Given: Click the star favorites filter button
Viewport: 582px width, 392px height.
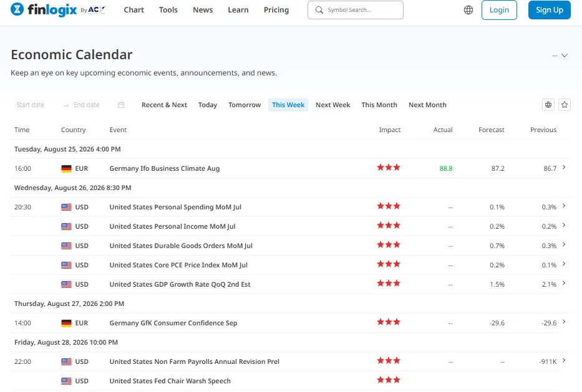Looking at the screenshot, I should [x=565, y=105].
